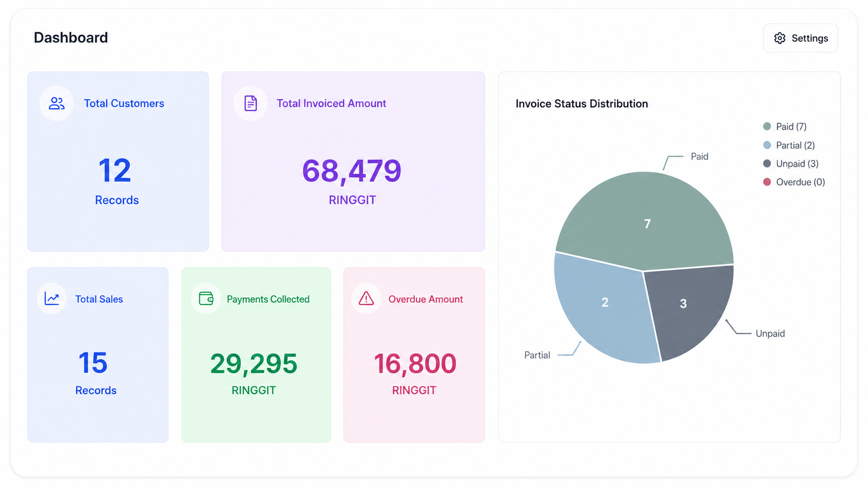Click the Partial (2) legend text

795,145
